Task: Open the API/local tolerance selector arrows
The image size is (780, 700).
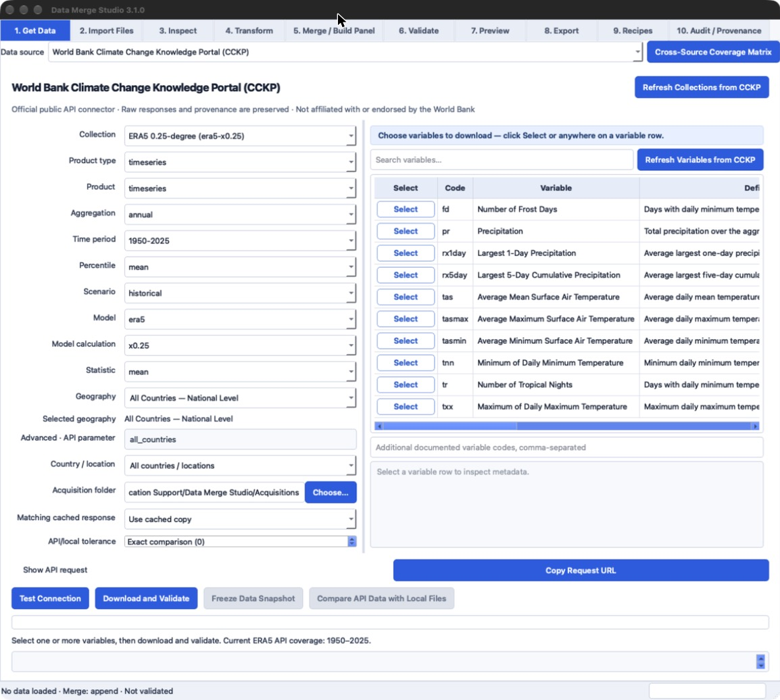Action: (x=351, y=541)
